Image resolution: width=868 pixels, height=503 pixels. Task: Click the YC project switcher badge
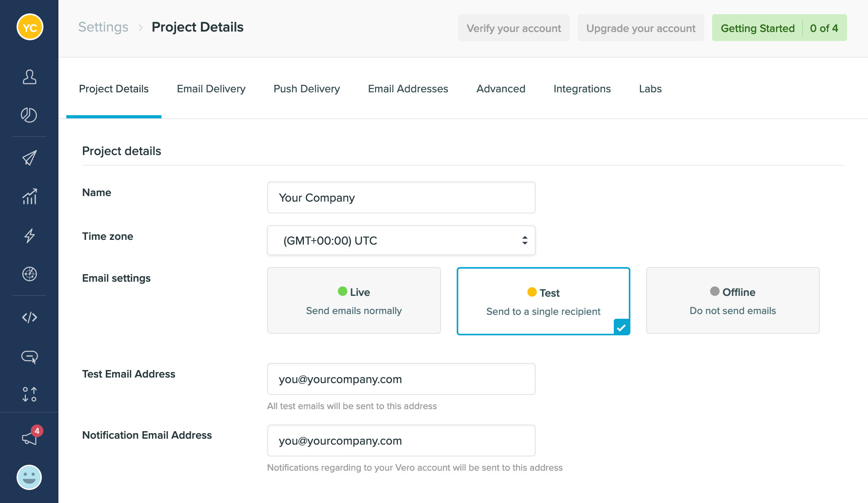pos(30,27)
